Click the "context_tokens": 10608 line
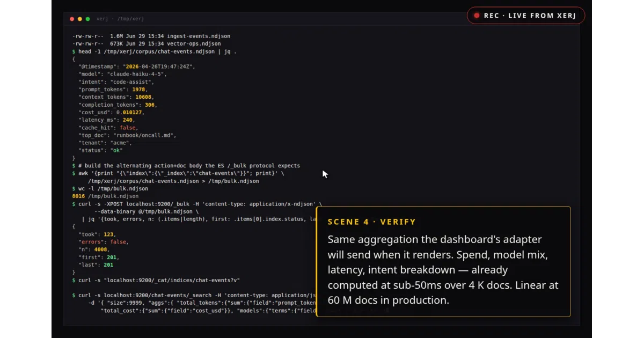Viewport: 644px width, 338px height. 116,97
